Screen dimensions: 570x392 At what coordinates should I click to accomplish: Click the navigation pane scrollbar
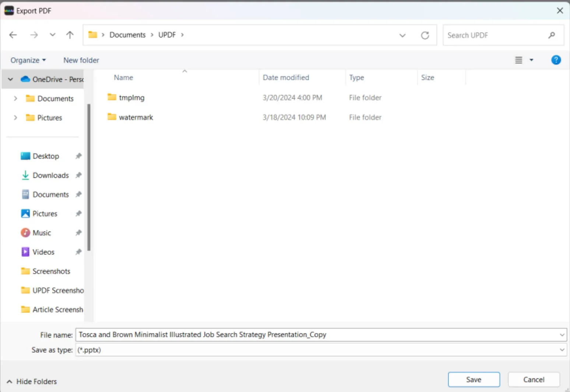[89, 177]
